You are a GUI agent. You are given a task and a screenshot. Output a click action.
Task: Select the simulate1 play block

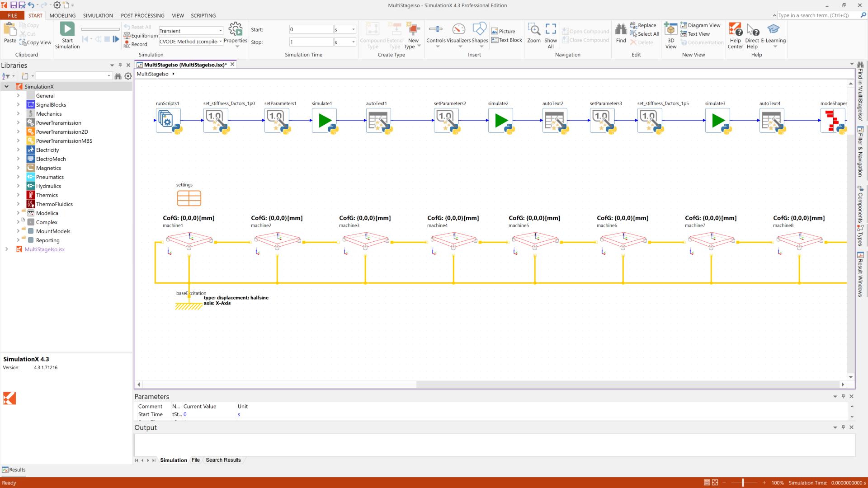(324, 121)
